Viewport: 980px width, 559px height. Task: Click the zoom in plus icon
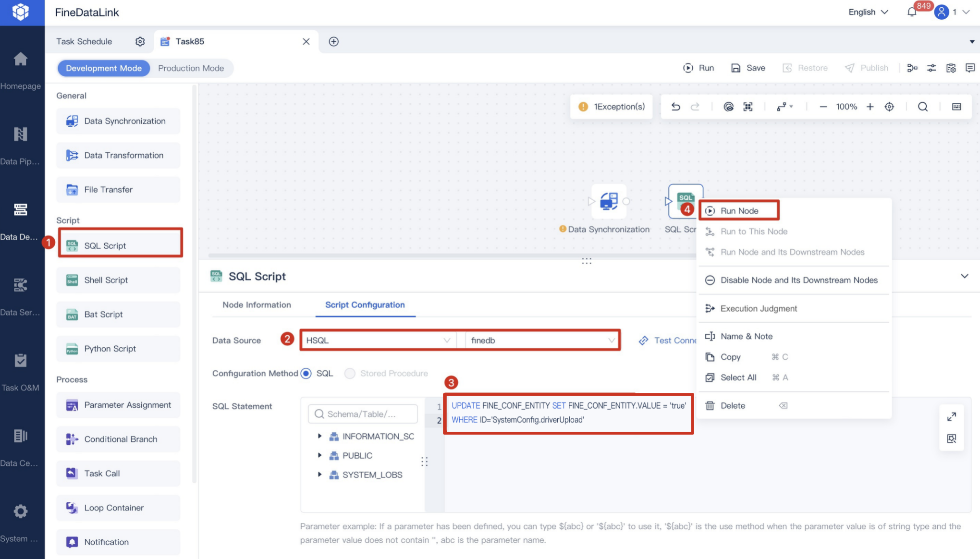pos(870,107)
